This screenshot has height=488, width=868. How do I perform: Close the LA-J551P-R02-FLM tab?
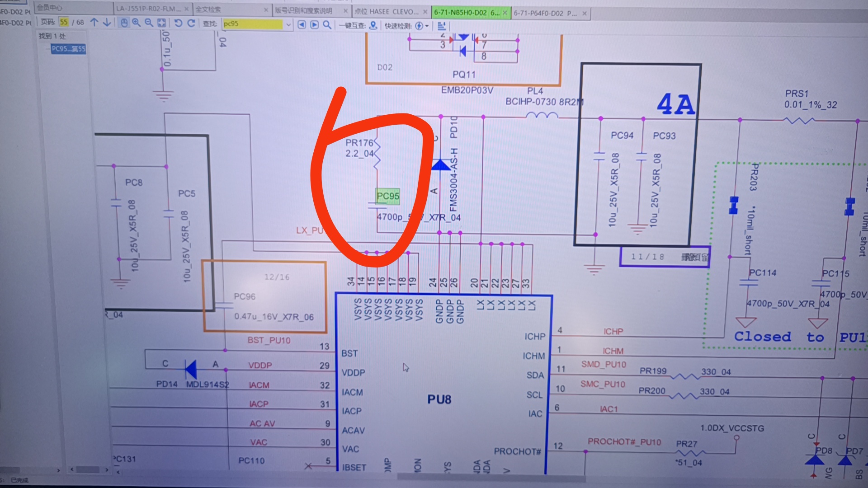[x=186, y=9]
